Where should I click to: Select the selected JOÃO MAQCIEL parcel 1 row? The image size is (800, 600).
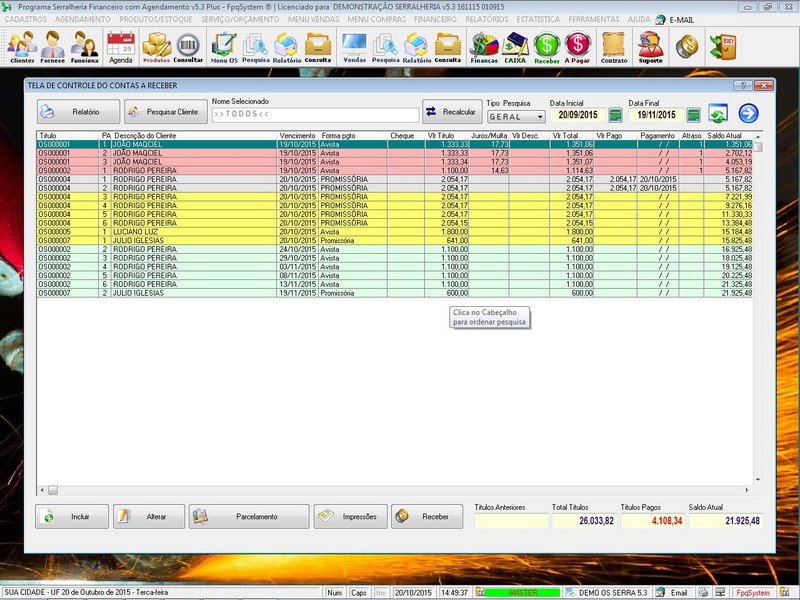(x=394, y=144)
